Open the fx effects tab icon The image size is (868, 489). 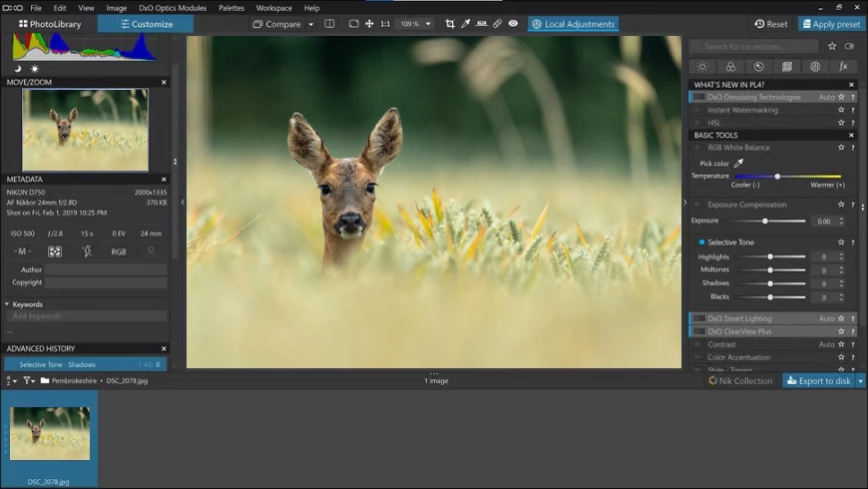pos(843,67)
